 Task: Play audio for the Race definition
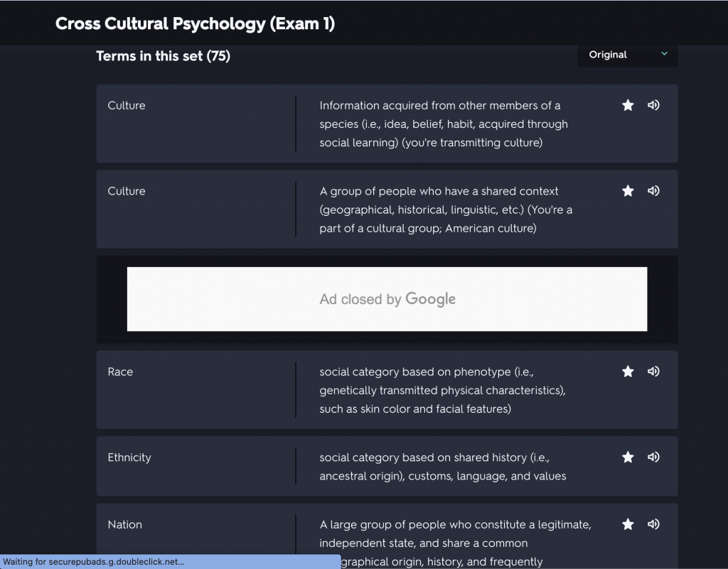click(x=653, y=372)
